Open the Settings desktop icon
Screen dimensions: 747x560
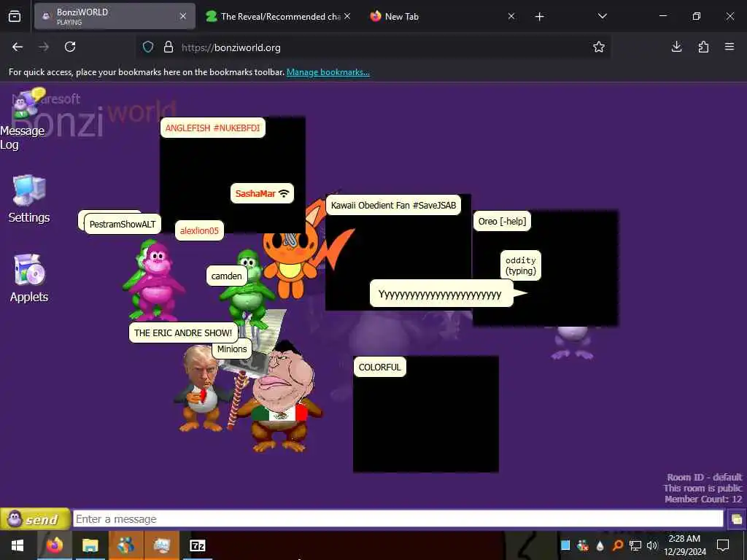point(29,199)
